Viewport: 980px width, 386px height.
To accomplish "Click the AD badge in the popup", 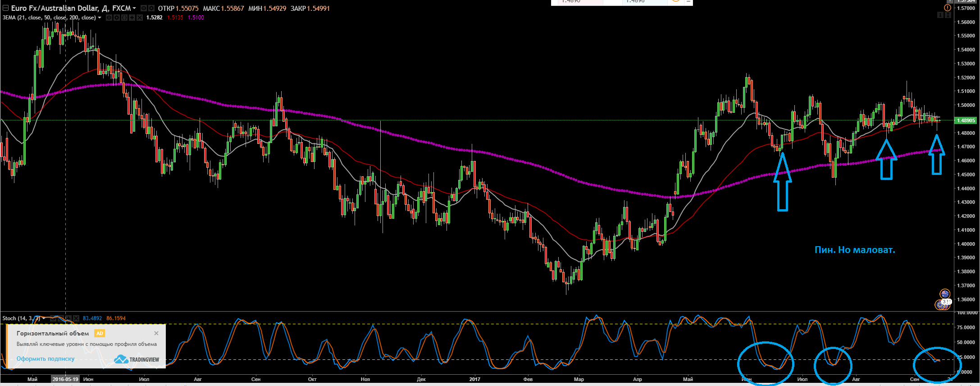I will pyautogui.click(x=100, y=333).
